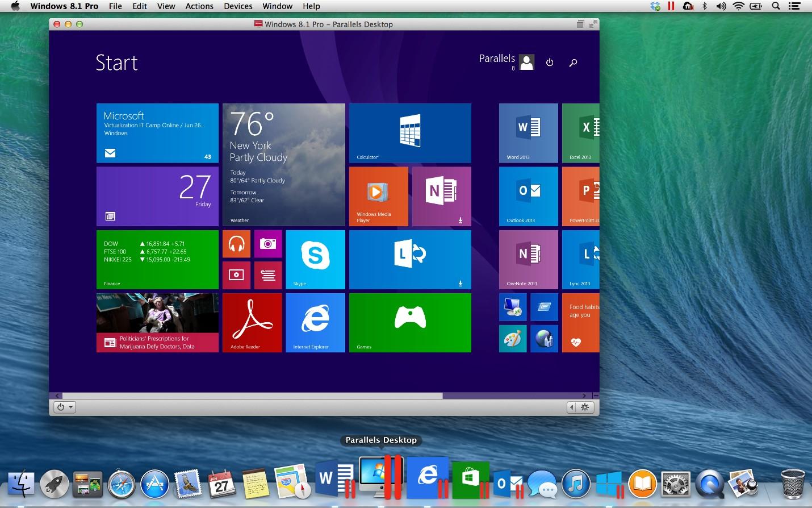Open the Devices menu

[x=238, y=6]
